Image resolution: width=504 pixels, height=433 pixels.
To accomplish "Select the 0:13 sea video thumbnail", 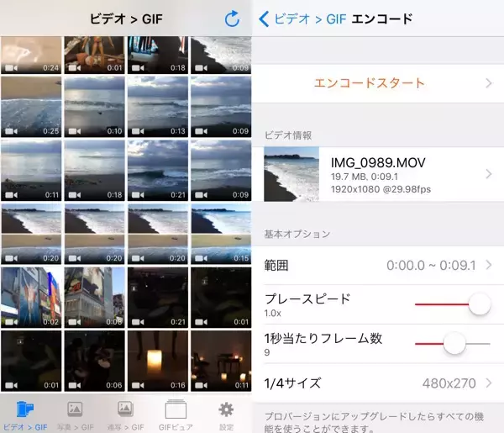I will coord(158,107).
